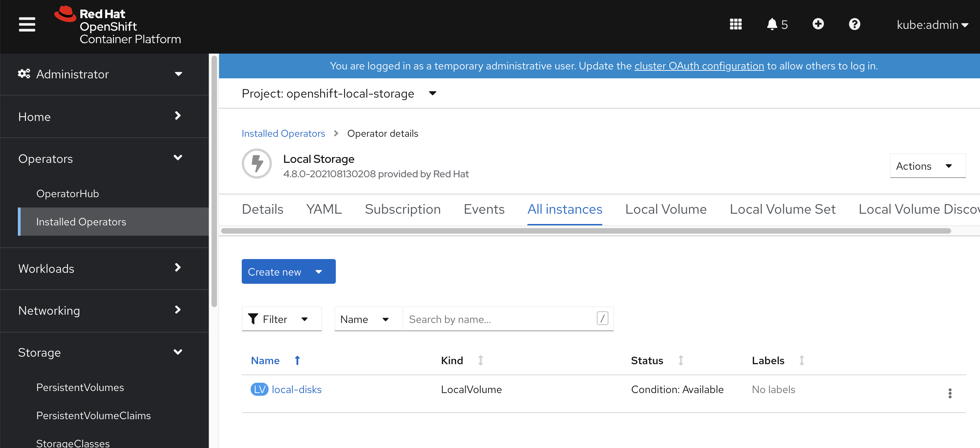Sort table by Status column
The height and width of the screenshot is (448, 980).
point(681,360)
